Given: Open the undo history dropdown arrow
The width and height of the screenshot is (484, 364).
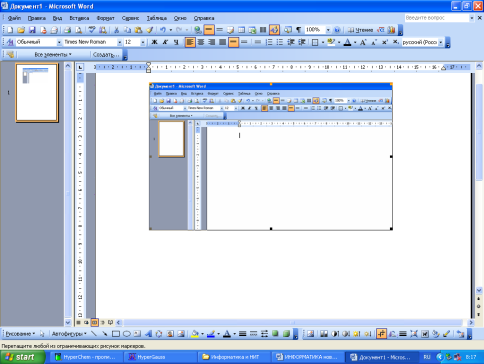Looking at the screenshot, I should coord(171,30).
